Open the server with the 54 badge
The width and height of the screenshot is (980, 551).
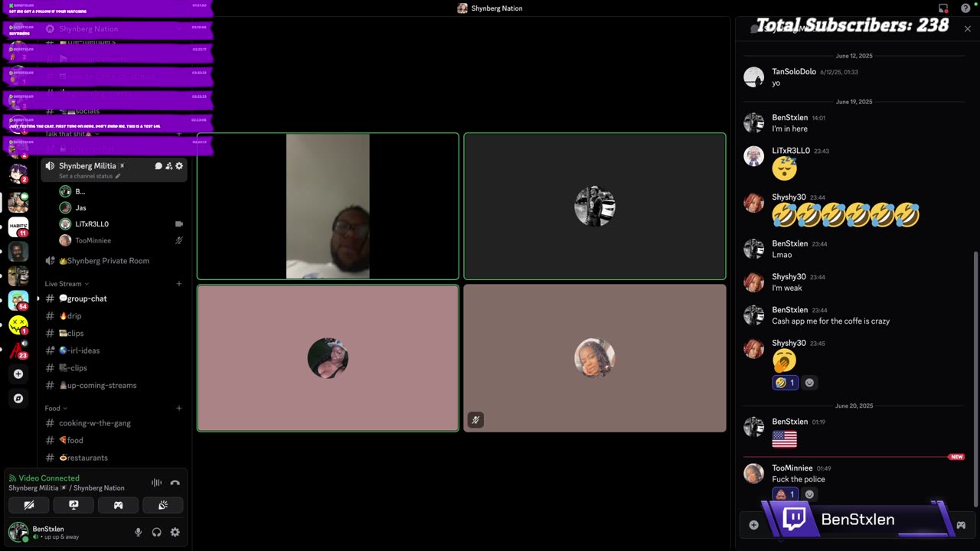point(18,300)
